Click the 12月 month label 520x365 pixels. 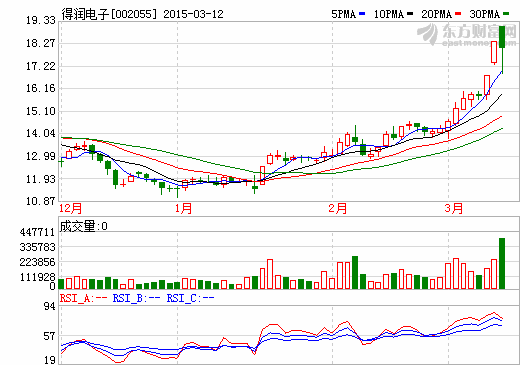pyautogui.click(x=70, y=209)
